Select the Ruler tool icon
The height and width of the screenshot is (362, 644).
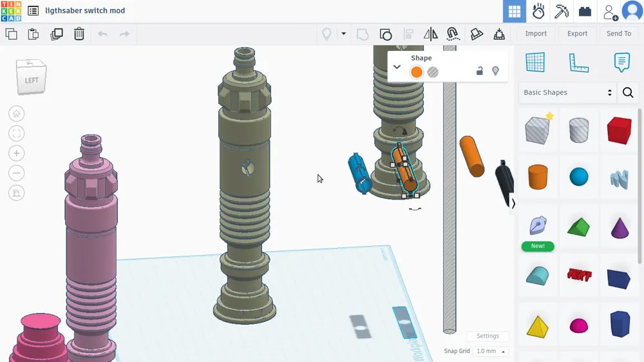pyautogui.click(x=578, y=62)
